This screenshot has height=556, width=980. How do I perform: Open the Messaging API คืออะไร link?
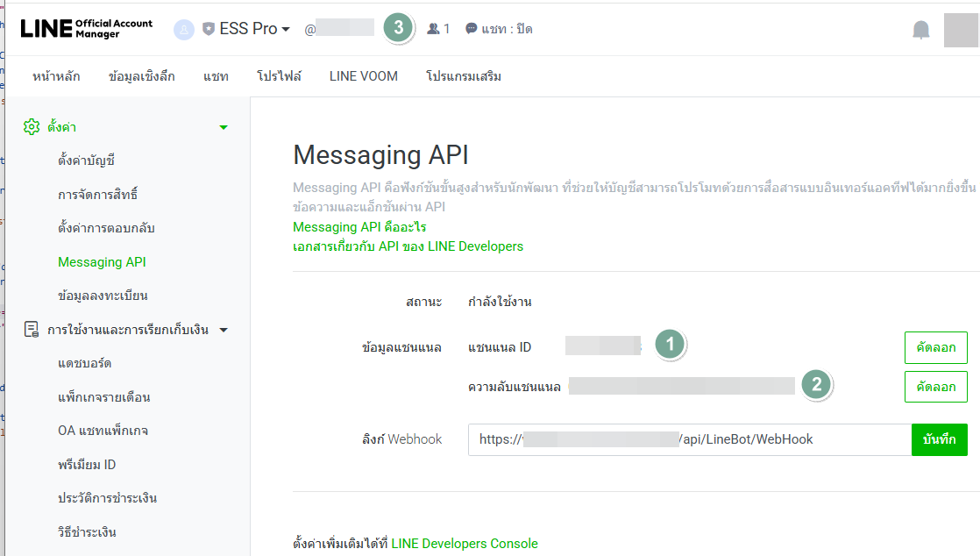[x=359, y=227]
